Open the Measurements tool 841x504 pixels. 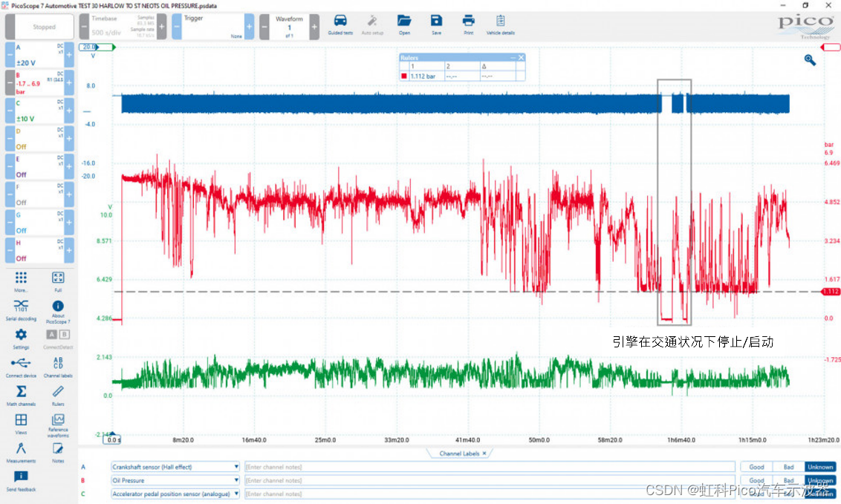tap(21, 452)
